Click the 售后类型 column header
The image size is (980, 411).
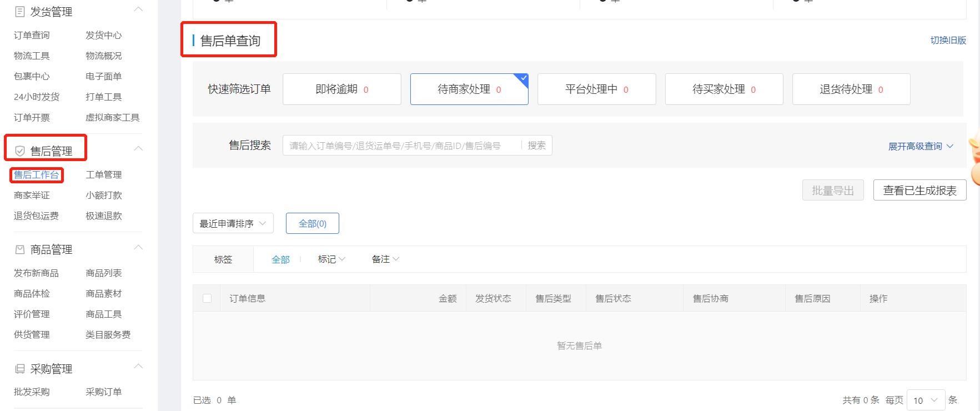point(553,298)
